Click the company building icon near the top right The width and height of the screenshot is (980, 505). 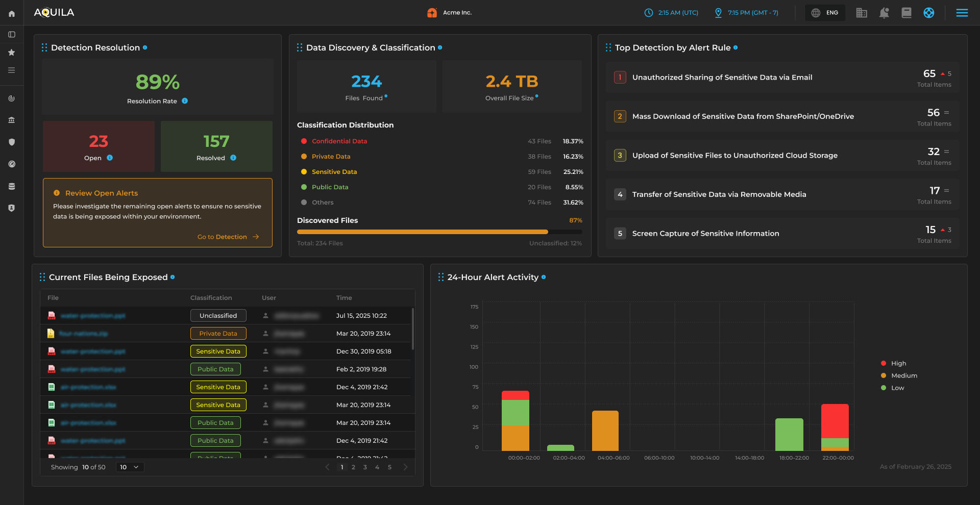(x=862, y=13)
